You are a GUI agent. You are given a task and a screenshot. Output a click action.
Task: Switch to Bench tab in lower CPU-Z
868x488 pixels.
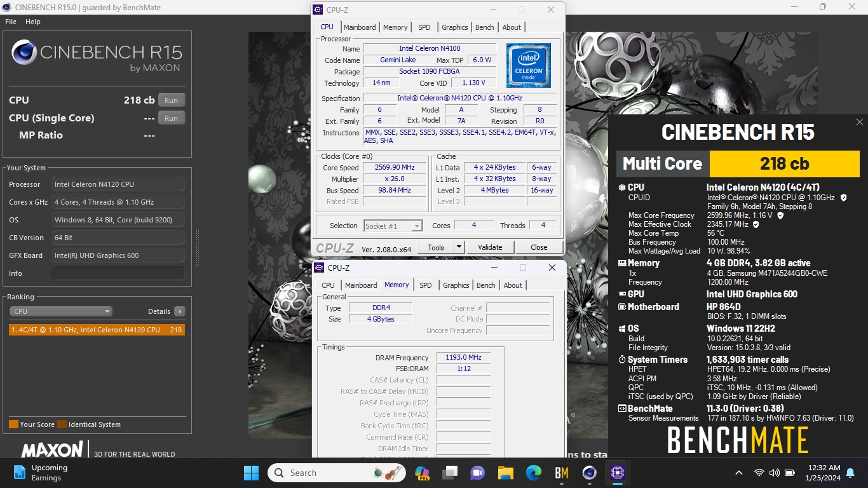point(486,285)
